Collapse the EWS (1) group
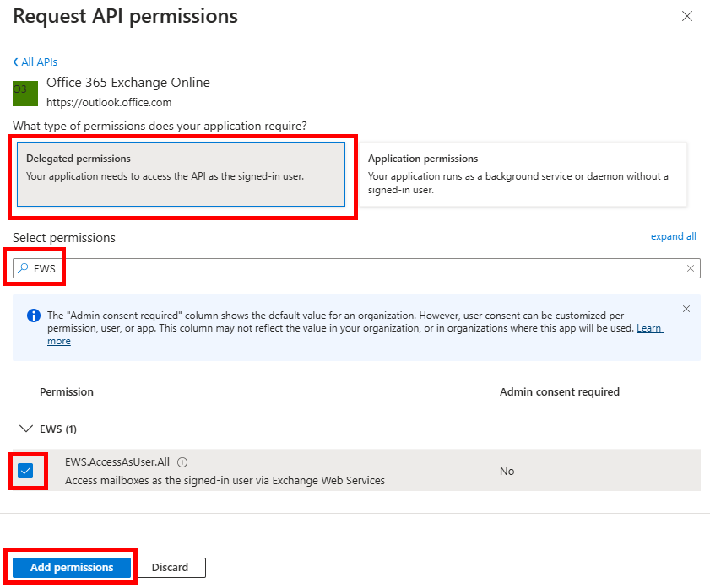710x588 pixels. [26, 429]
